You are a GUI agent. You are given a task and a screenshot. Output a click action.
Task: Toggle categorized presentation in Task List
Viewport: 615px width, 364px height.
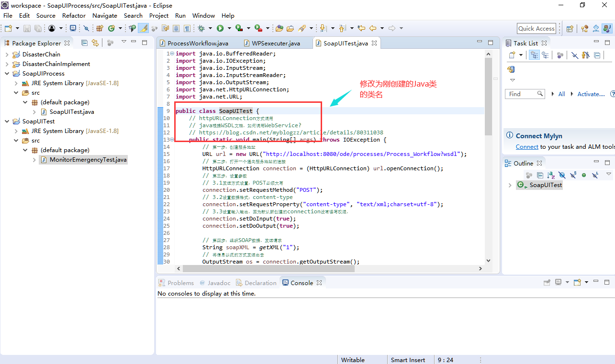pyautogui.click(x=534, y=55)
